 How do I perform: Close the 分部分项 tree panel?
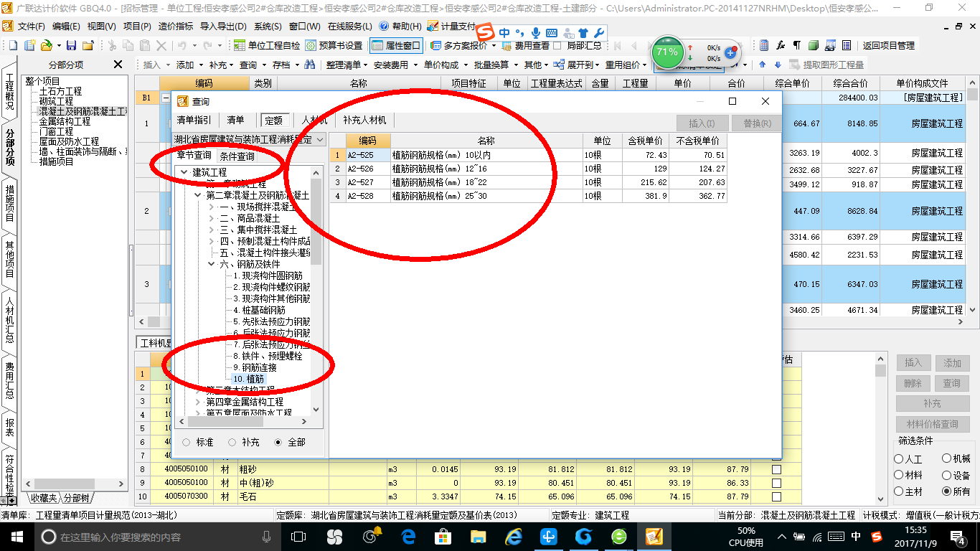[x=118, y=65]
